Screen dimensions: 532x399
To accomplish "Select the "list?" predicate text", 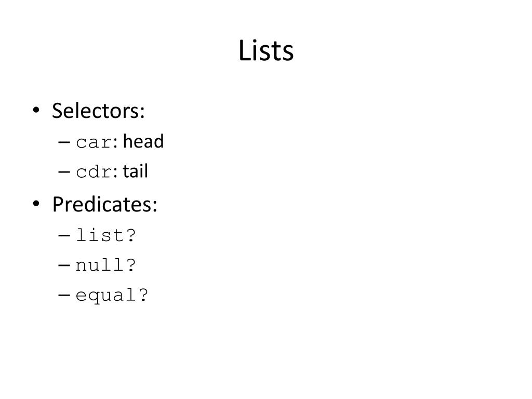I will 105,235.
